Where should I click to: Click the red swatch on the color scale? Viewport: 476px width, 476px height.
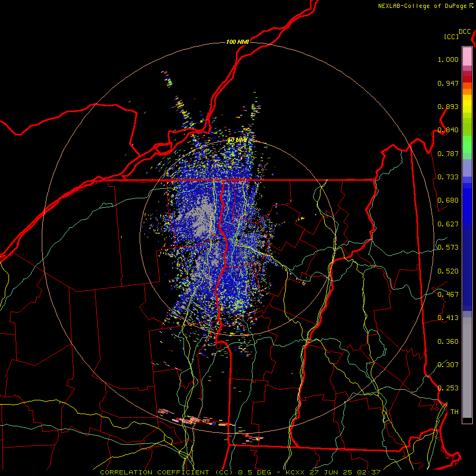click(x=467, y=79)
